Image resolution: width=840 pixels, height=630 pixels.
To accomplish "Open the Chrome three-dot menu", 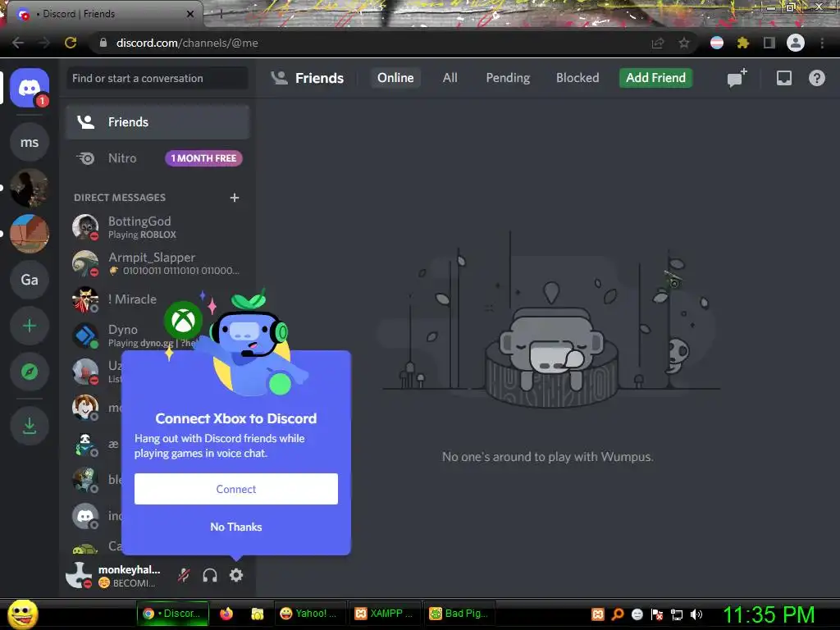I will 822,43.
